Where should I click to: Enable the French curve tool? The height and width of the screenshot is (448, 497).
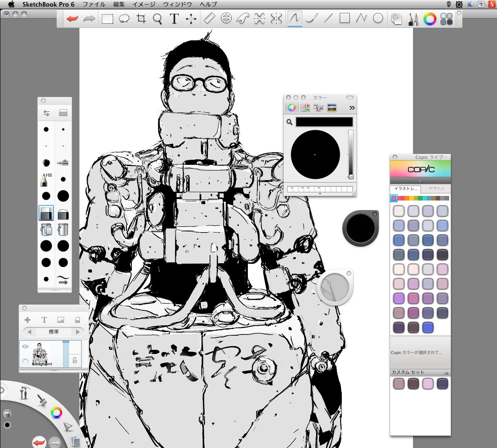point(243,18)
